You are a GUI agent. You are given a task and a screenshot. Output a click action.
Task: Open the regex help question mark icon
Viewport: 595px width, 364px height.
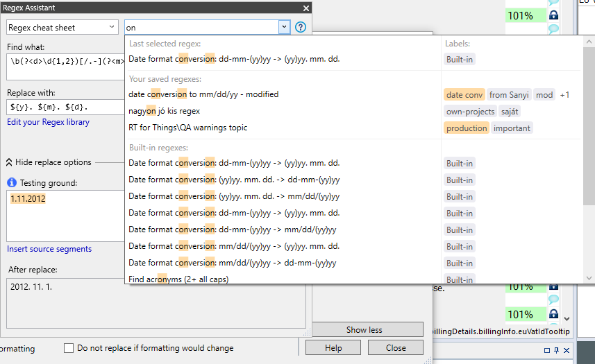click(x=301, y=28)
